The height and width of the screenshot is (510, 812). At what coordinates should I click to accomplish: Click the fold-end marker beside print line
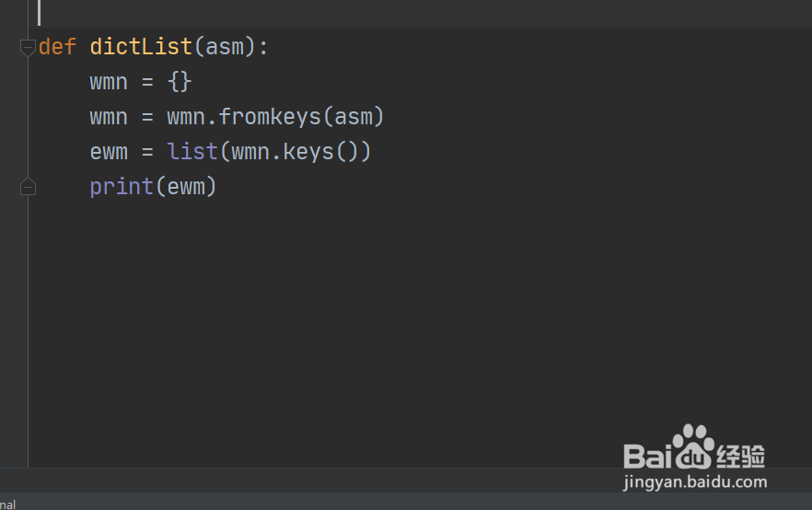click(x=28, y=188)
